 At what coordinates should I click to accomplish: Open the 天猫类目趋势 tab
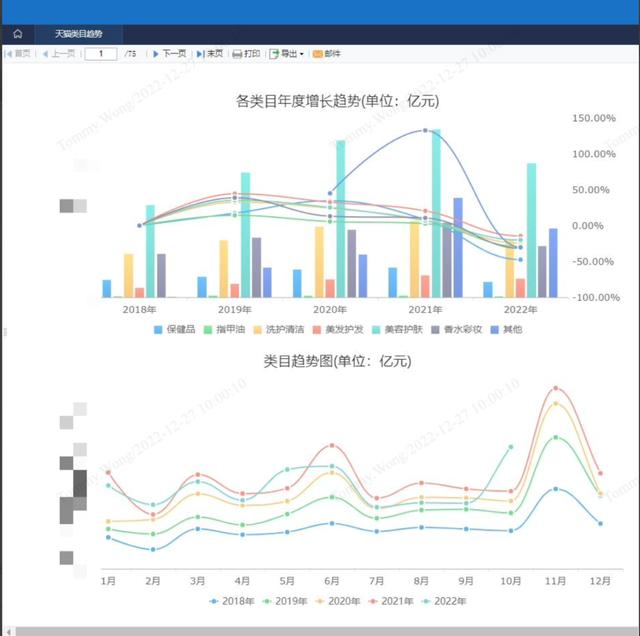(78, 34)
